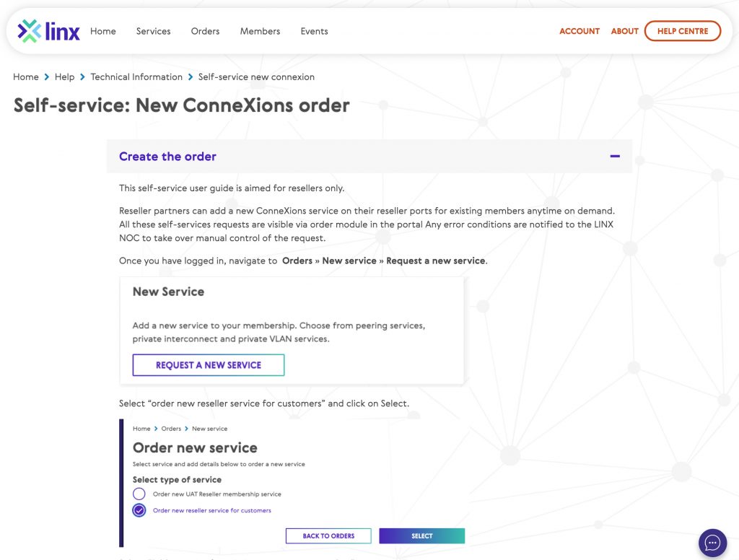Open the Events menu item
Image resolution: width=739 pixels, height=560 pixels.
click(x=314, y=31)
